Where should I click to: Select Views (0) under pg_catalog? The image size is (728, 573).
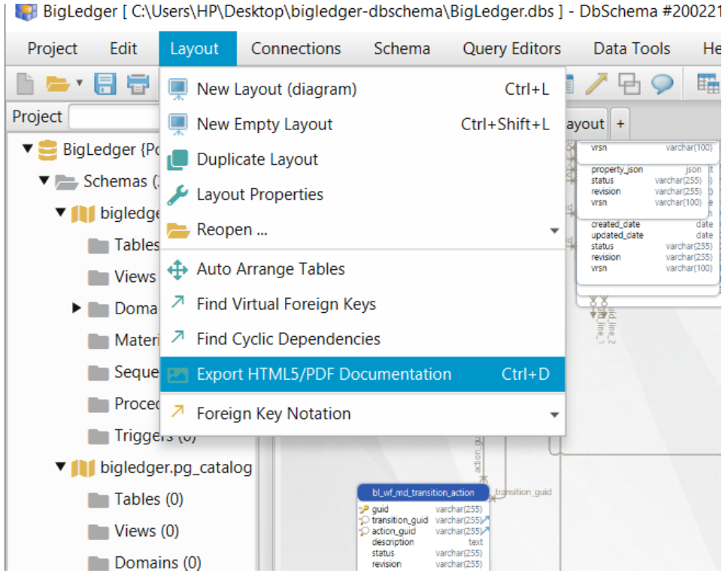pos(134,531)
